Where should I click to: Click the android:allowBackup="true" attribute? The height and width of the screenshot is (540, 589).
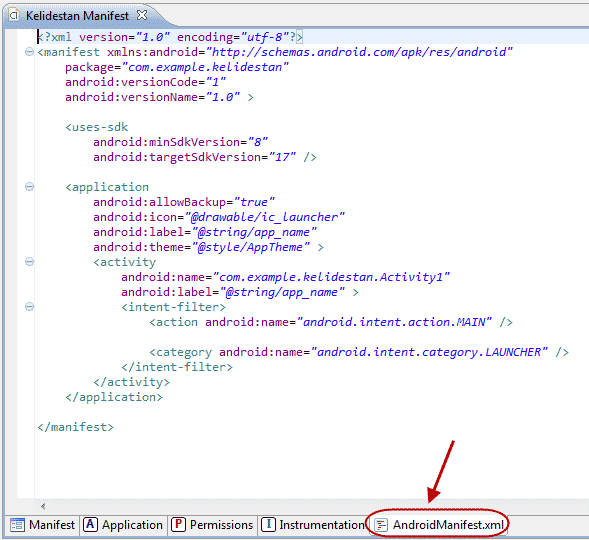click(184, 202)
